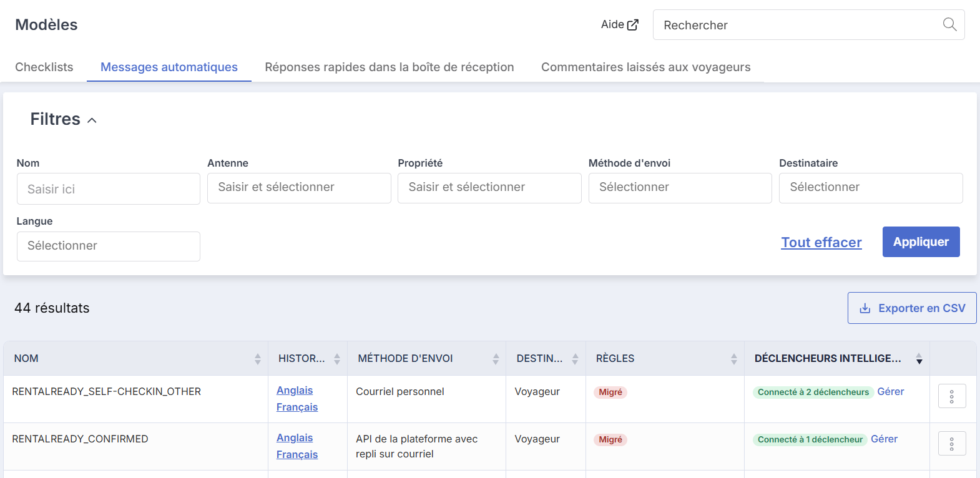Sort by MÉTHODE D'ENVOI column
This screenshot has width=980, height=478.
(496, 359)
